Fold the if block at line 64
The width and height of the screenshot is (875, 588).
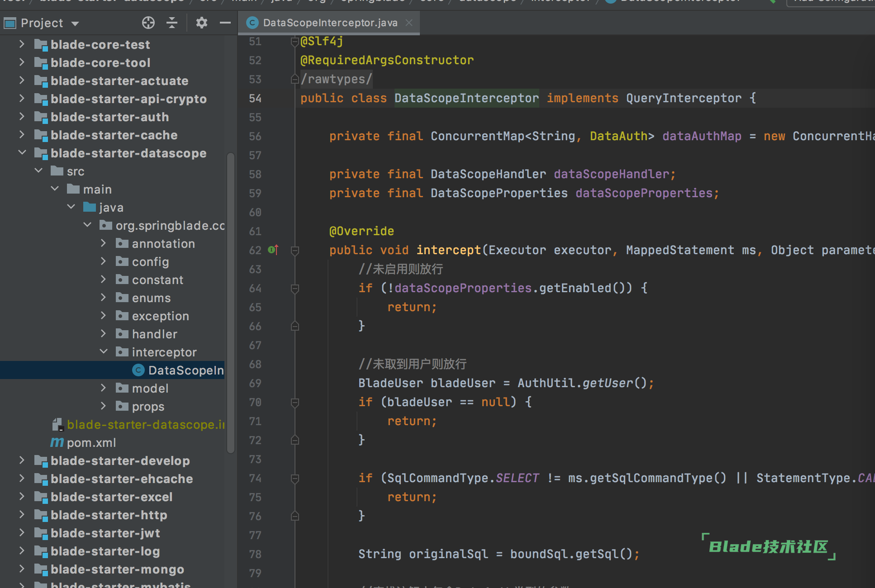tap(295, 288)
